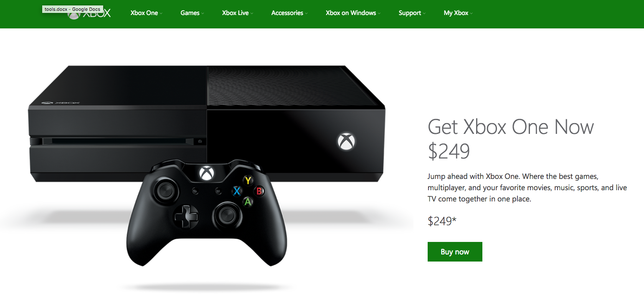The width and height of the screenshot is (644, 307).
Task: Click the red B button on the controller
Action: pos(259,191)
